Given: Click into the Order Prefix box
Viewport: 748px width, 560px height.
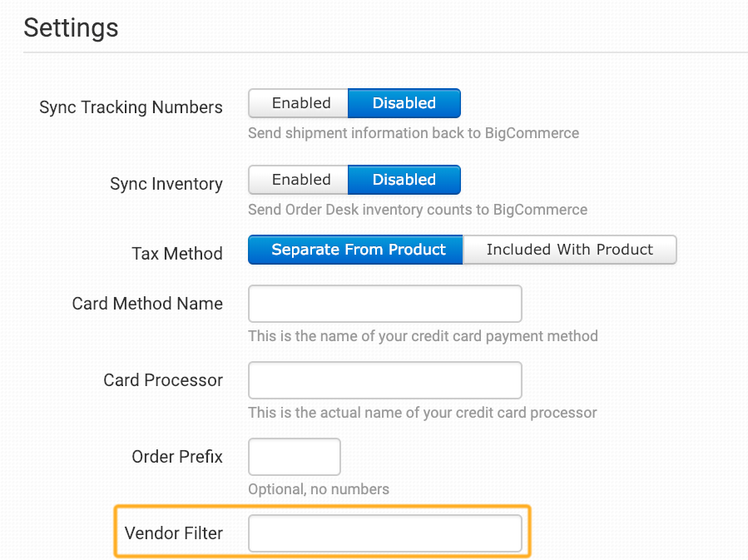Looking at the screenshot, I should coord(295,457).
